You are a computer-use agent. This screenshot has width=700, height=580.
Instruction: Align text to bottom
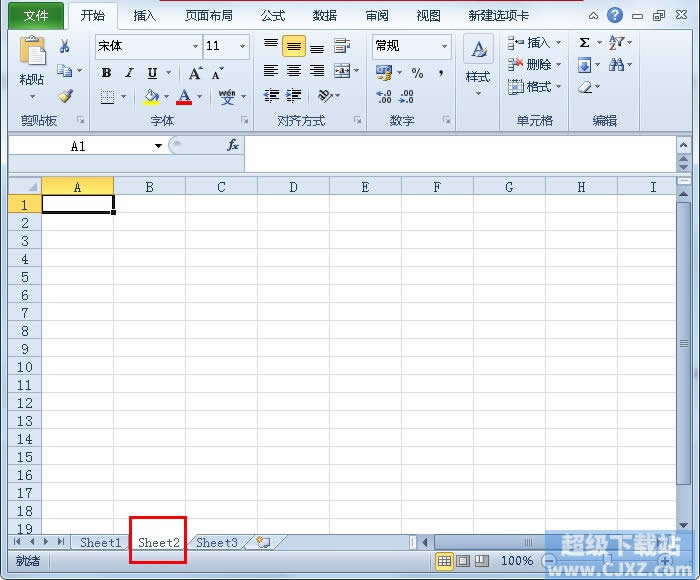click(317, 47)
